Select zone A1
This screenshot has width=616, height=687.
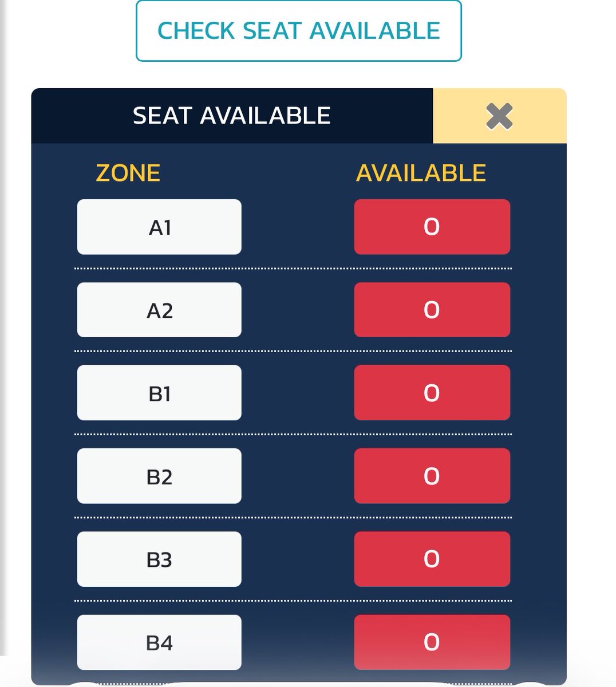[159, 227]
